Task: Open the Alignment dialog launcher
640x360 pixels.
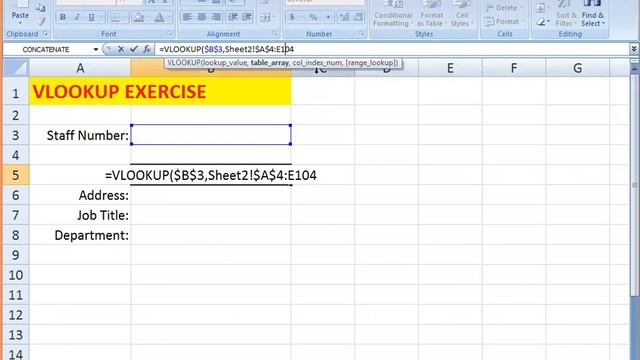Action: coord(274,34)
